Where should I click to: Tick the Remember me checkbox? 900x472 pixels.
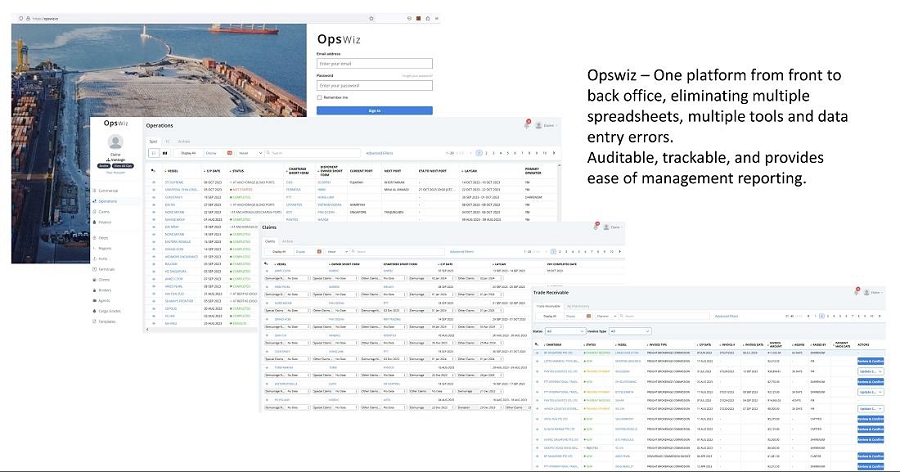click(x=320, y=97)
